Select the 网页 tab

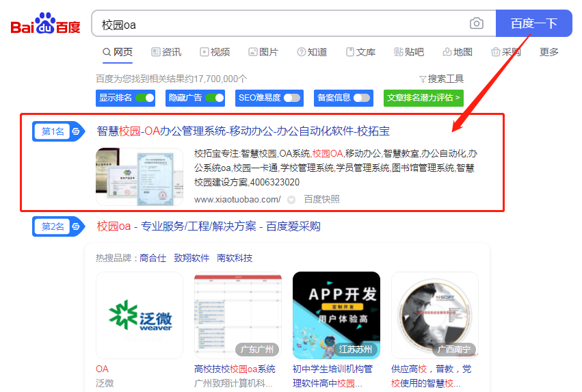click(x=118, y=52)
